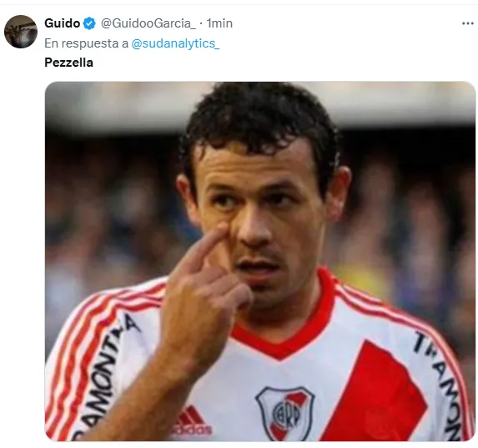
Task: Click the adidas logo on the shirt
Action: pyautogui.click(x=191, y=424)
